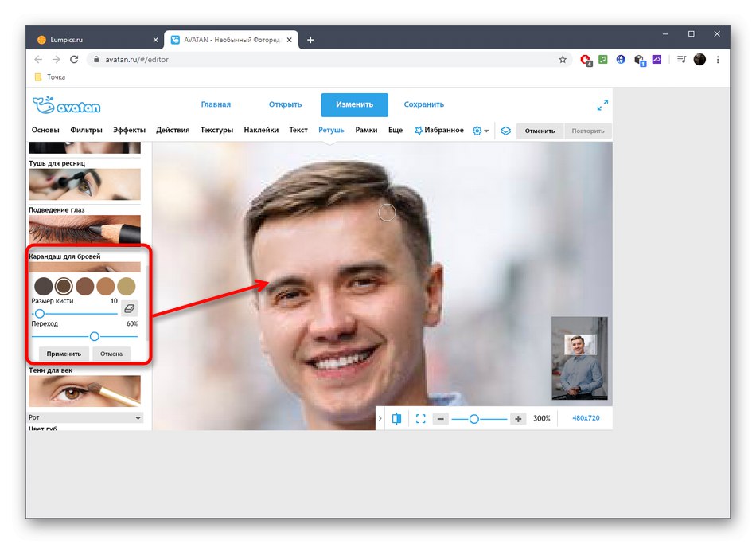
Task: Switch to Наклейки tools
Action: coord(261,130)
